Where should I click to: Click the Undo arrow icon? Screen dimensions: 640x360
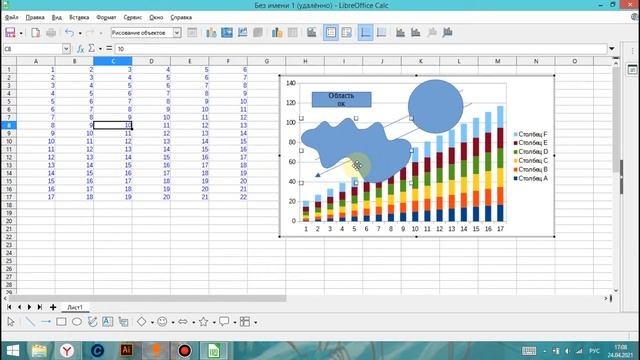[69, 33]
